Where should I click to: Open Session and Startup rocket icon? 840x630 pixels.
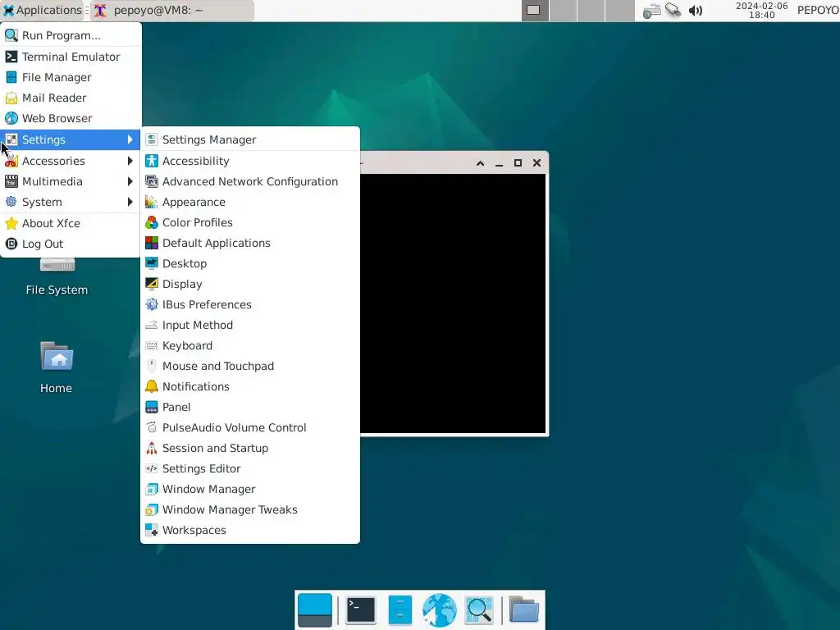(x=152, y=448)
